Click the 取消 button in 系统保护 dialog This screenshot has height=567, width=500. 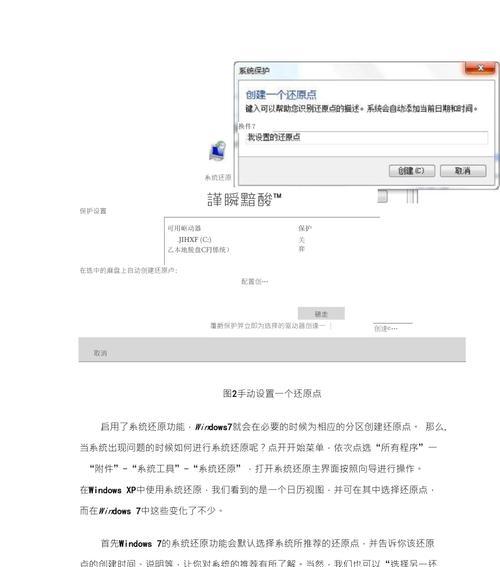pyautogui.click(x=463, y=171)
